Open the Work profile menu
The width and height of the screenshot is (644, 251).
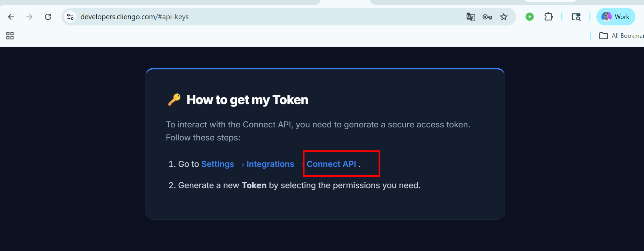tap(616, 17)
